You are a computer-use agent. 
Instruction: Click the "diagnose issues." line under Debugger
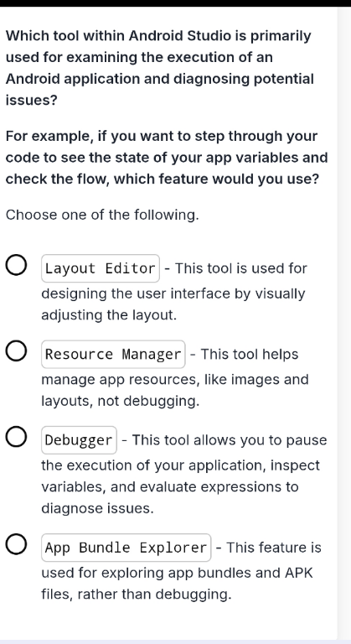pos(98,509)
